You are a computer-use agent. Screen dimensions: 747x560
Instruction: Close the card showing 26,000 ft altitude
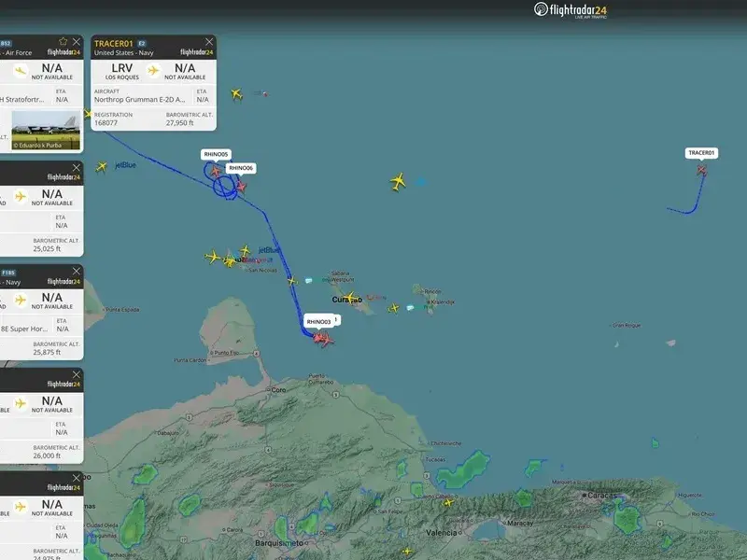tap(77, 375)
